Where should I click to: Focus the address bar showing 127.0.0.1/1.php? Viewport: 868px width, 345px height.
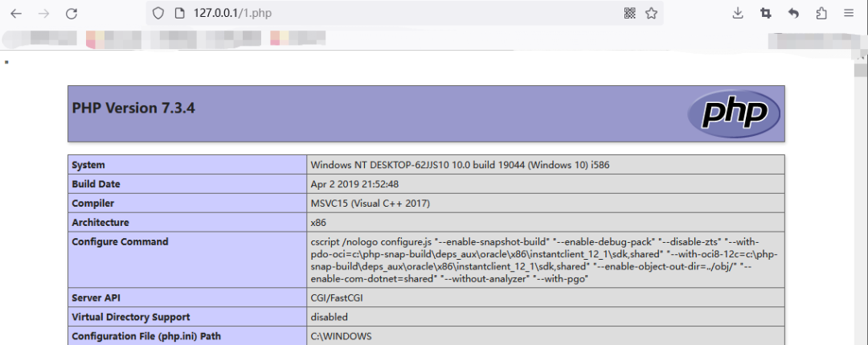404,14
